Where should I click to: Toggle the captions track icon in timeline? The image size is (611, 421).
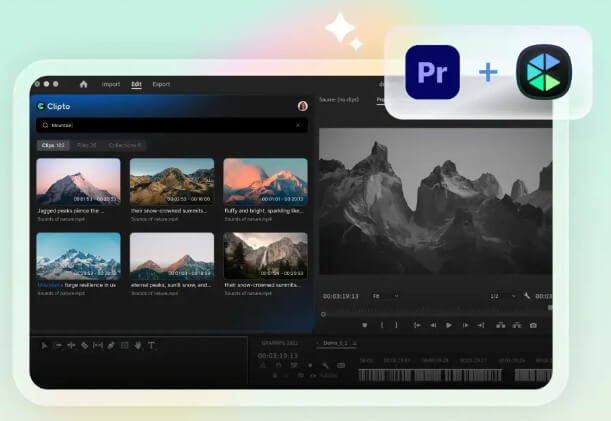tap(341, 366)
